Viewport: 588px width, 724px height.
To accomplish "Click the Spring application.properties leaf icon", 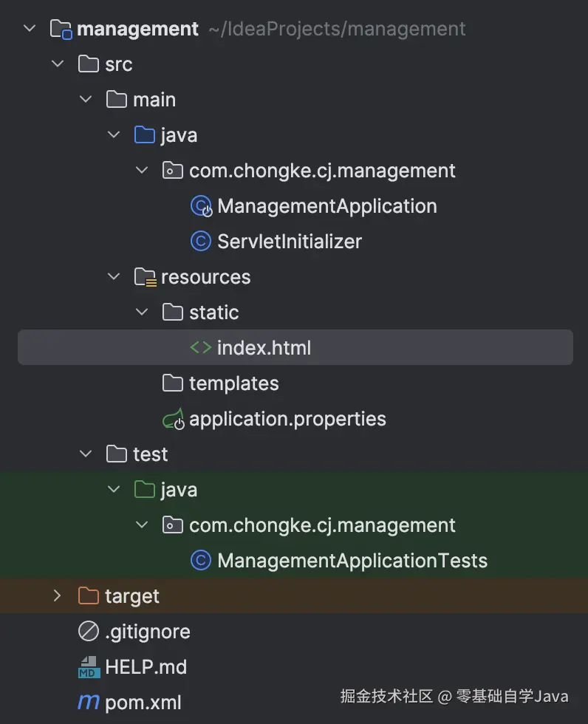I will pos(173,420).
